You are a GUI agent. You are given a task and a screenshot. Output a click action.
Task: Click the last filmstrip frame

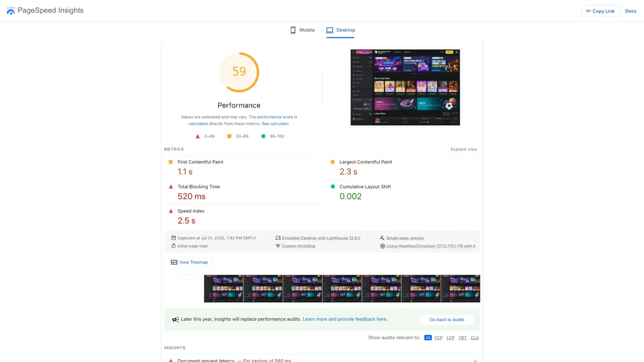[x=461, y=289]
